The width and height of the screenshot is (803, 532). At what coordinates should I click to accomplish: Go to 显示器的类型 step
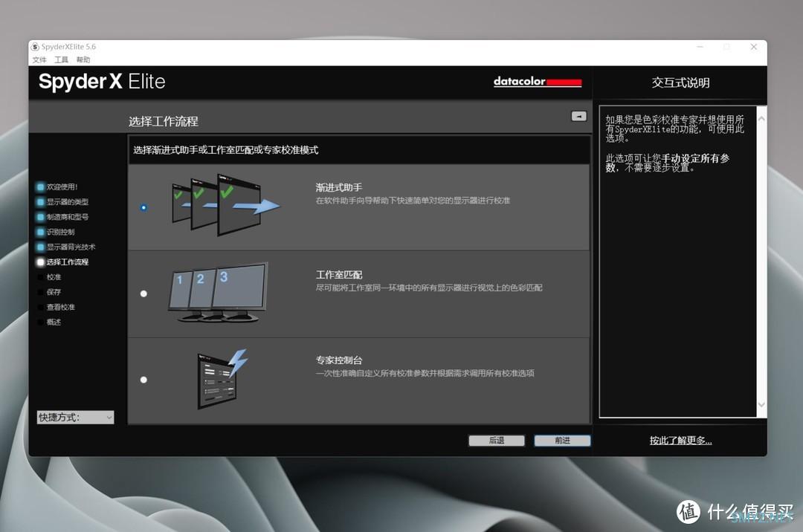pos(62,202)
